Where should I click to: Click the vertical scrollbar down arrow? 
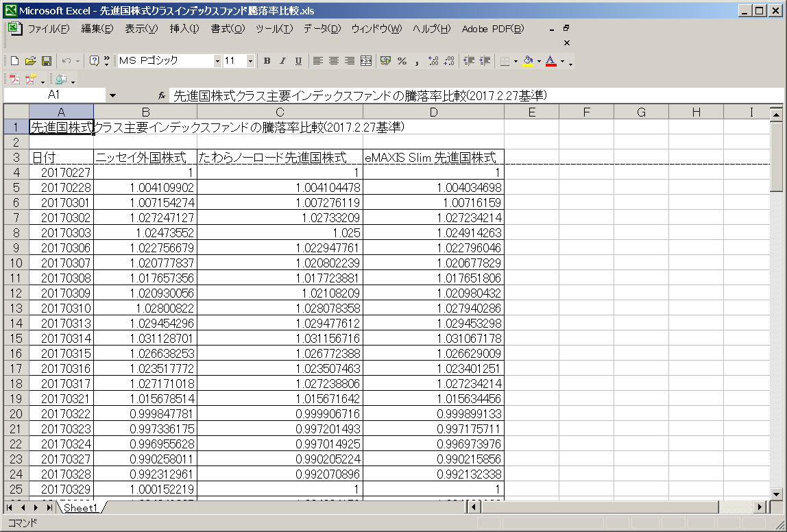click(776, 494)
